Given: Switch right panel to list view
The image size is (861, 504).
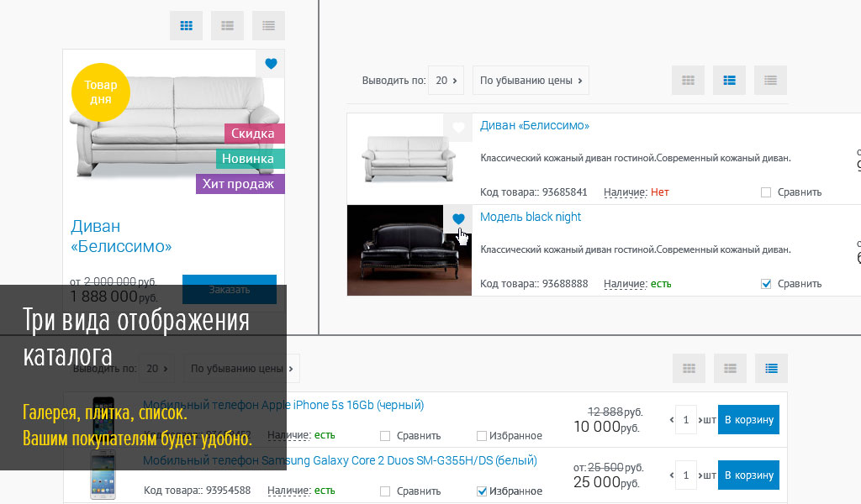Looking at the screenshot, I should point(770,81).
